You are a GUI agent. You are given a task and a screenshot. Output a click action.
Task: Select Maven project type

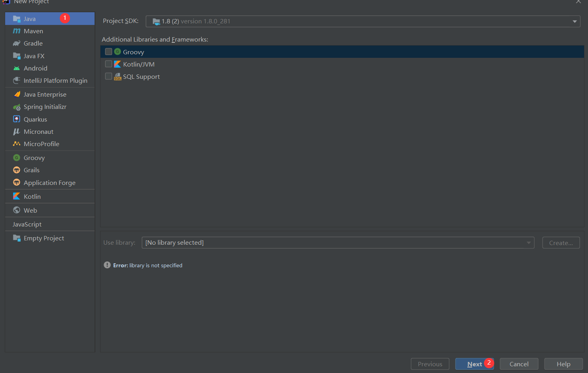[50, 31]
